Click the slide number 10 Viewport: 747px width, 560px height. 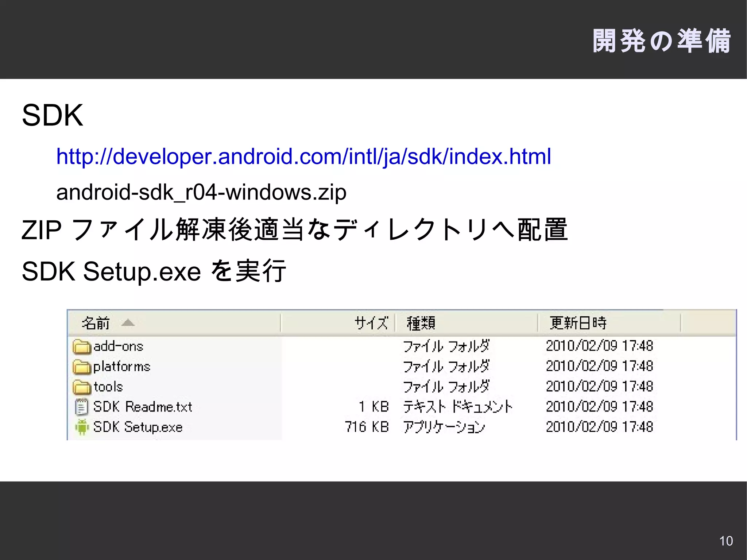click(726, 541)
